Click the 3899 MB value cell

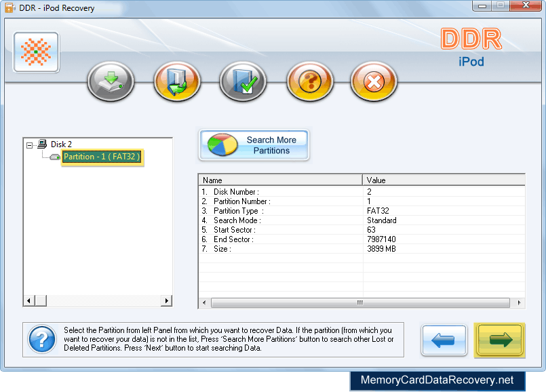(381, 249)
